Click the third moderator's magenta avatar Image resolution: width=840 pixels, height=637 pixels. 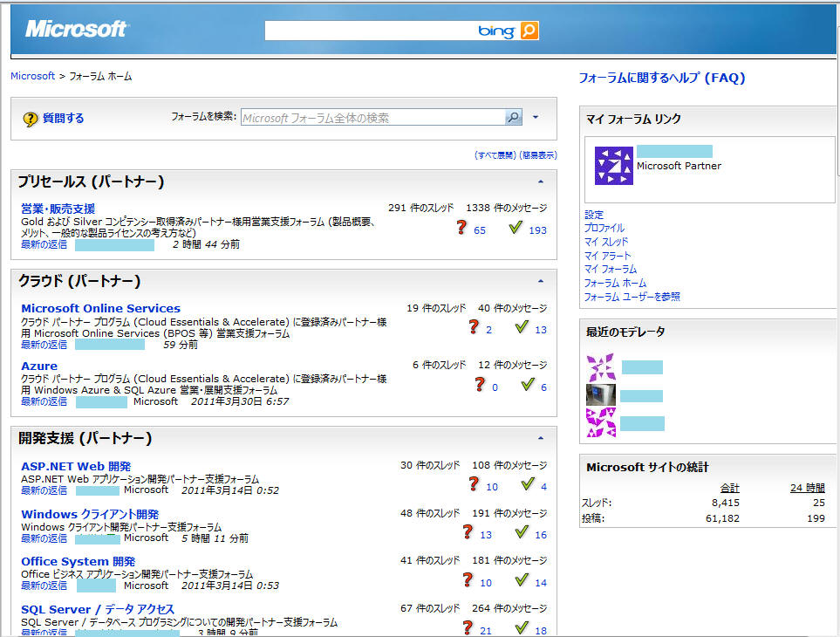pos(601,422)
